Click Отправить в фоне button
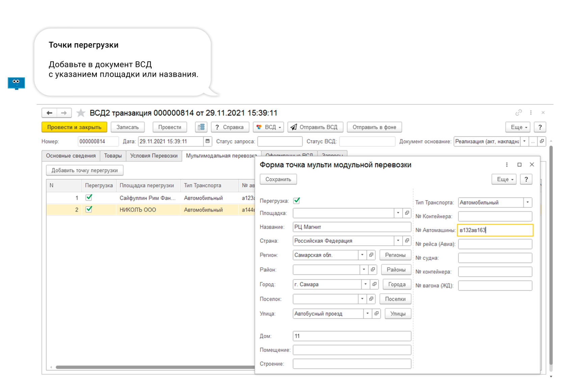This screenshot has height=392, width=567. click(x=374, y=127)
